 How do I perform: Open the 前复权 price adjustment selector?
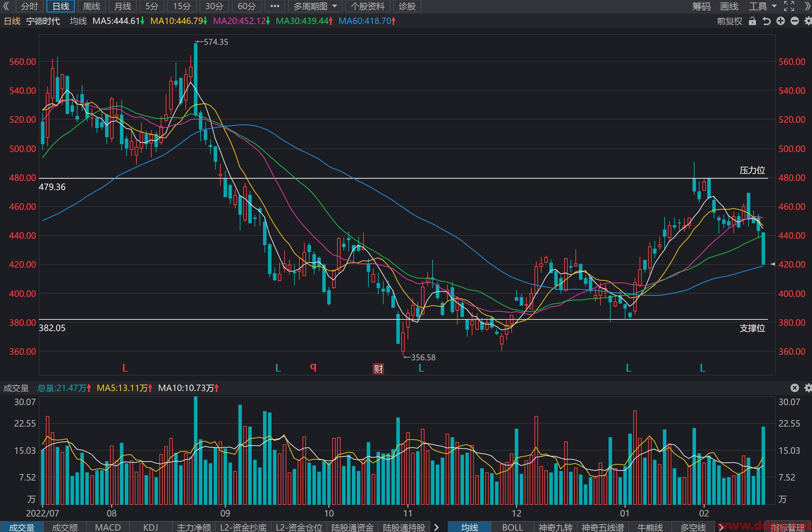(x=729, y=21)
